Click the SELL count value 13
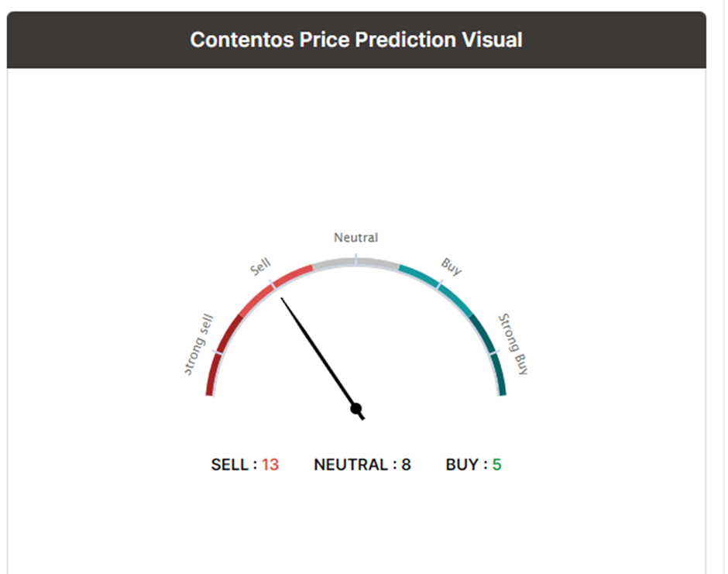Screen dimensions: 728x574 tap(270, 465)
